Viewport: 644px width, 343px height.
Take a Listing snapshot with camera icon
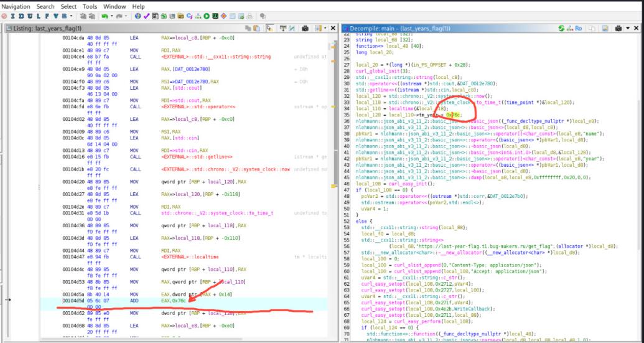(x=305, y=29)
